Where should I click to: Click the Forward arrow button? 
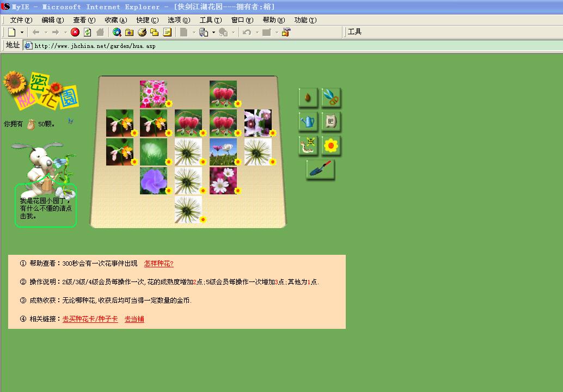(x=56, y=32)
